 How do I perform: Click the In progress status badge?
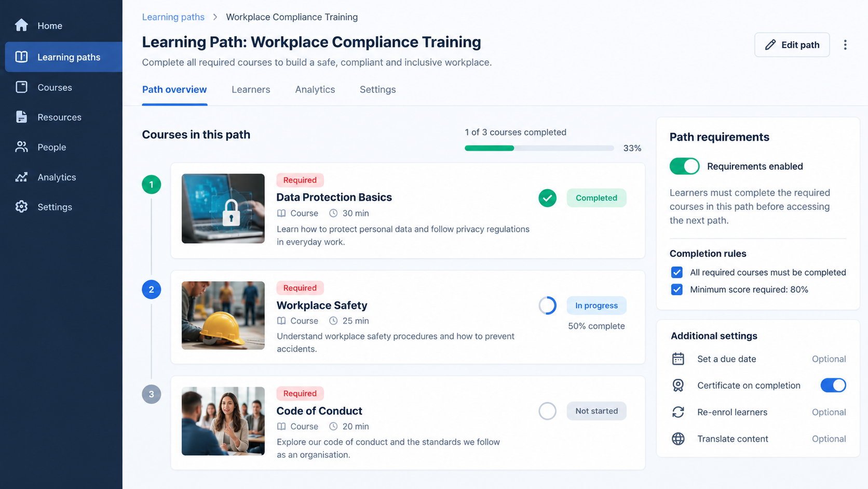(596, 306)
